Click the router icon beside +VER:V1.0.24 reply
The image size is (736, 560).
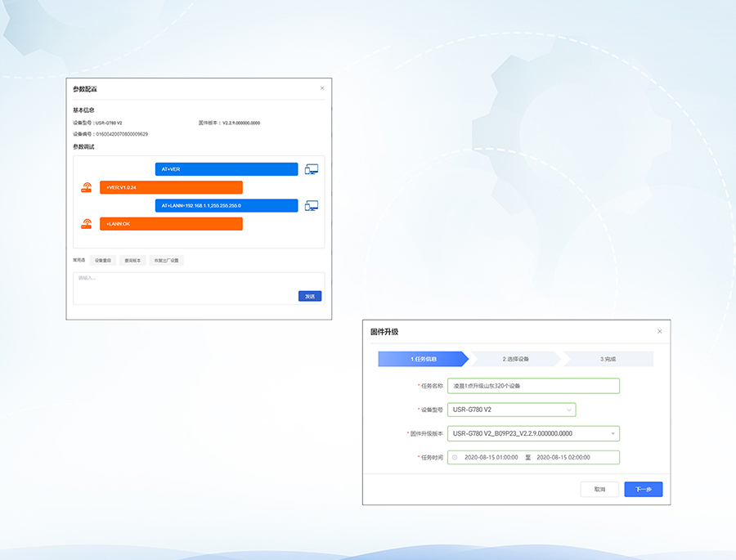(x=87, y=187)
